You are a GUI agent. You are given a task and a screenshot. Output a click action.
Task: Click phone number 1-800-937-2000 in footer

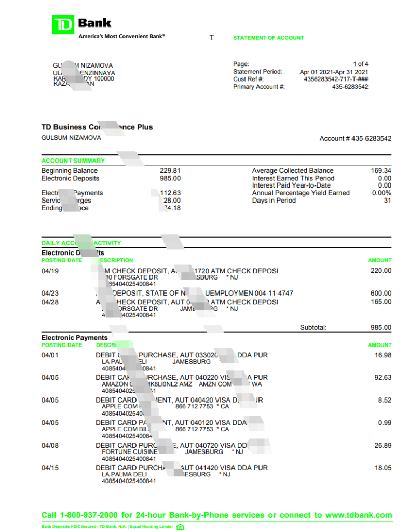tap(88, 515)
